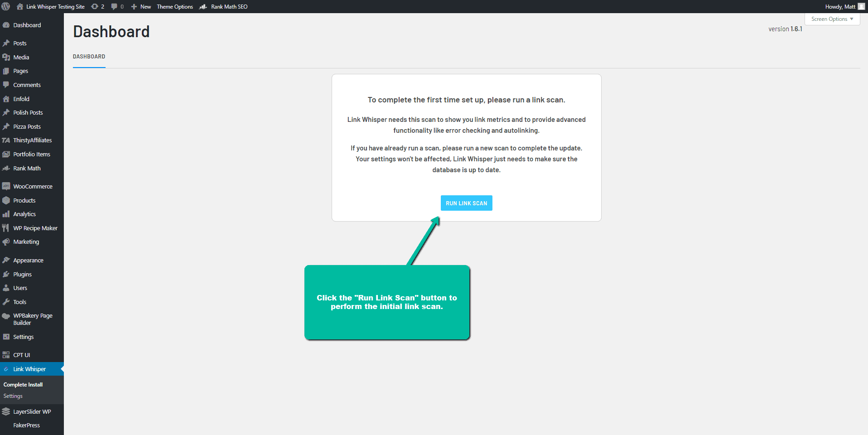The height and width of the screenshot is (435, 868).
Task: Switch to the DASHBOARD tab
Action: pyautogui.click(x=89, y=56)
